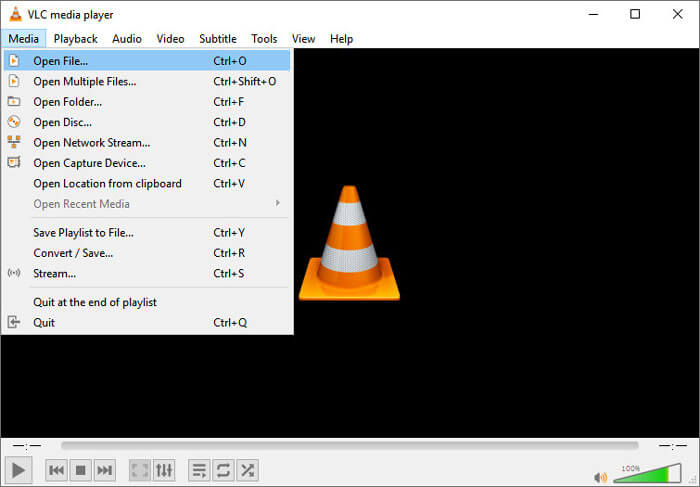Toggle random shuffle playback
This screenshot has height=487, width=700.
click(247, 469)
